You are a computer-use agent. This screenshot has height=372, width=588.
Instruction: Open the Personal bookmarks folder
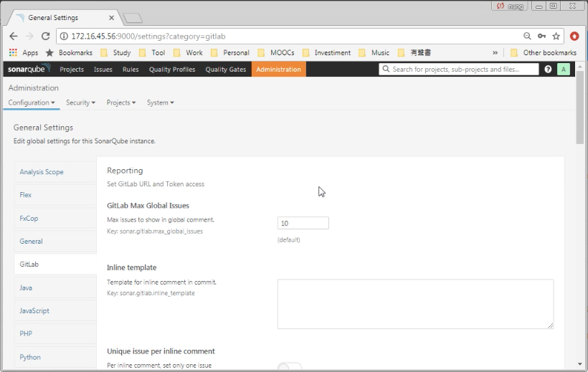(x=230, y=52)
